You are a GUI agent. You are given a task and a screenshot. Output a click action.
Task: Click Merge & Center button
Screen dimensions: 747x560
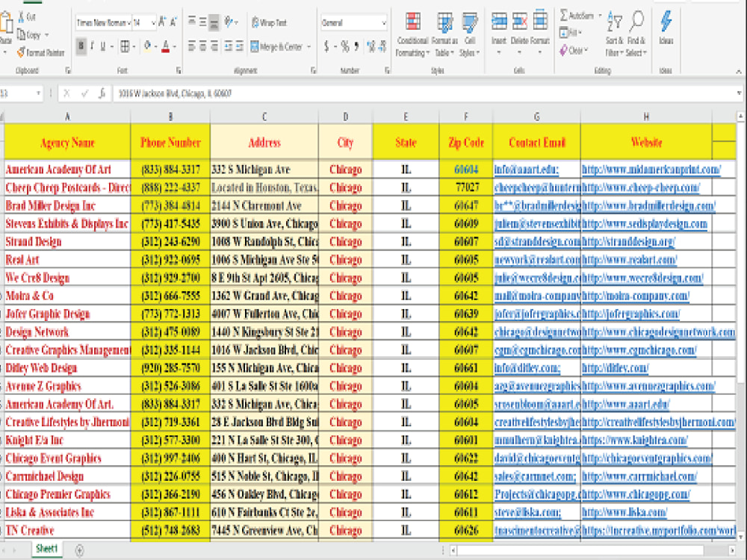point(277,46)
